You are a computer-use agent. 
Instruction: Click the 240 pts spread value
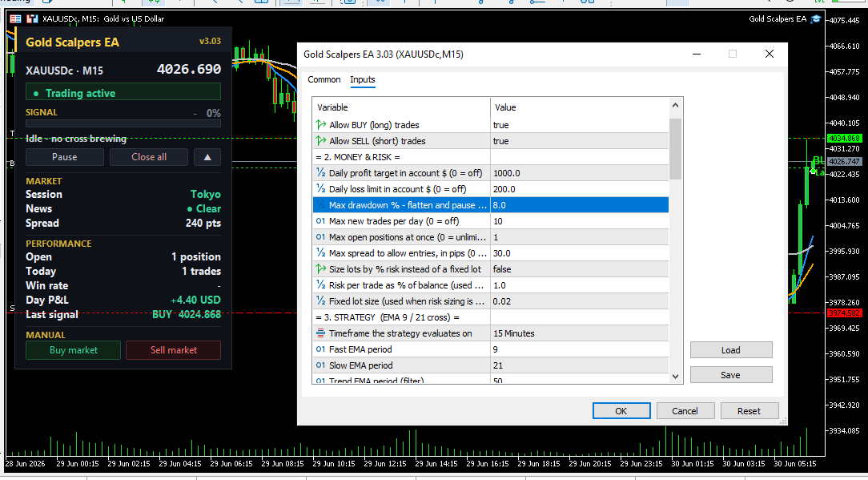pos(203,224)
